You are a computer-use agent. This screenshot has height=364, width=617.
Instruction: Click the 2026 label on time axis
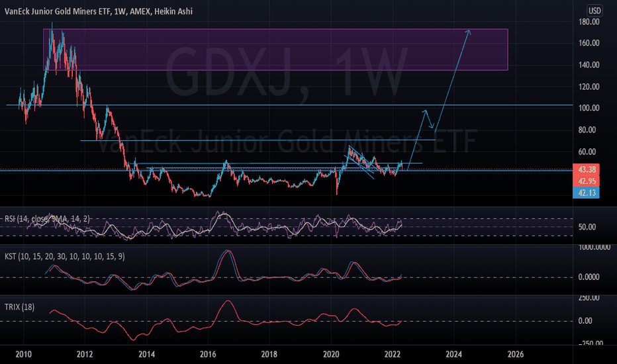pos(516,354)
